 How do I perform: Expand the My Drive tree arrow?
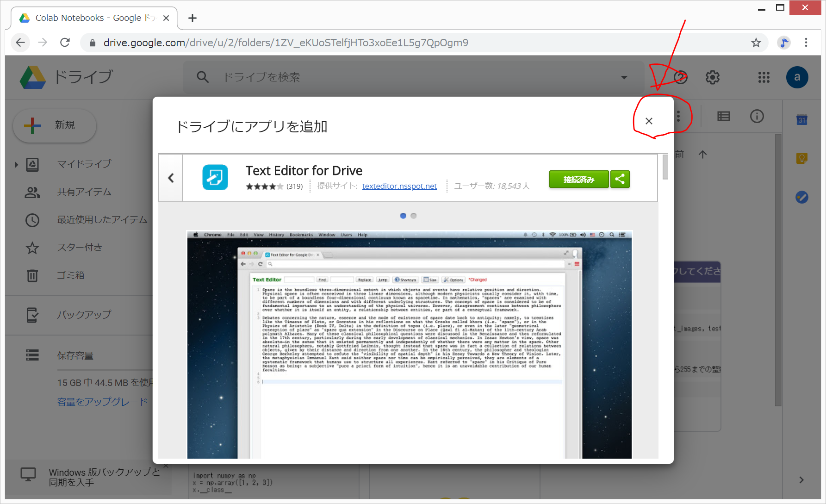pyautogui.click(x=16, y=164)
